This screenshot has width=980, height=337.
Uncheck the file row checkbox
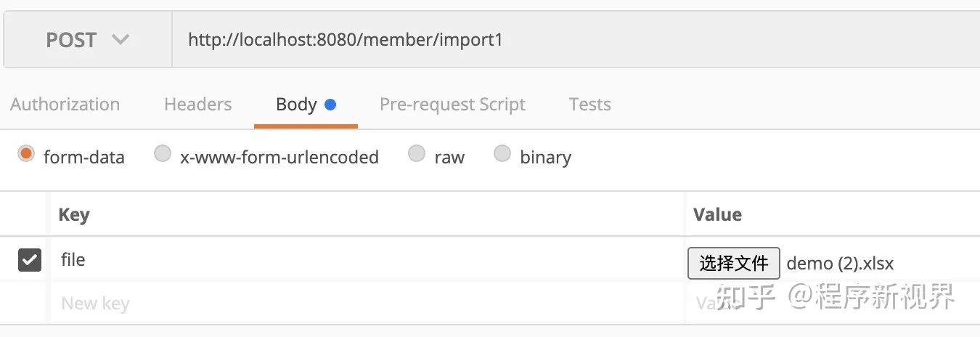point(30,260)
